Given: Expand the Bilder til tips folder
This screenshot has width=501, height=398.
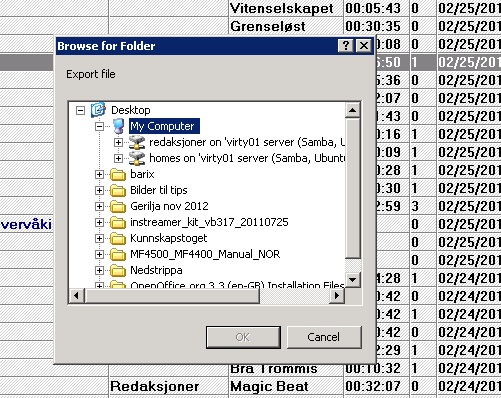Looking at the screenshot, I should [99, 190].
